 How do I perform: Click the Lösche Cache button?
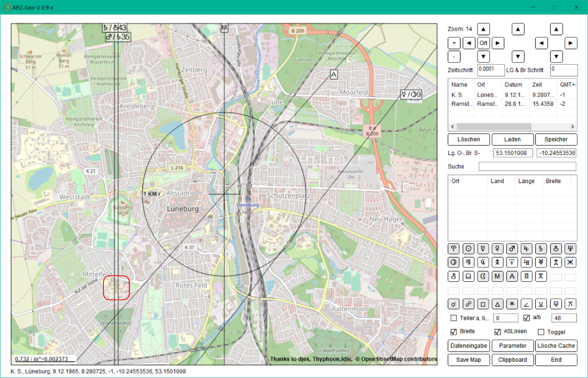click(556, 346)
